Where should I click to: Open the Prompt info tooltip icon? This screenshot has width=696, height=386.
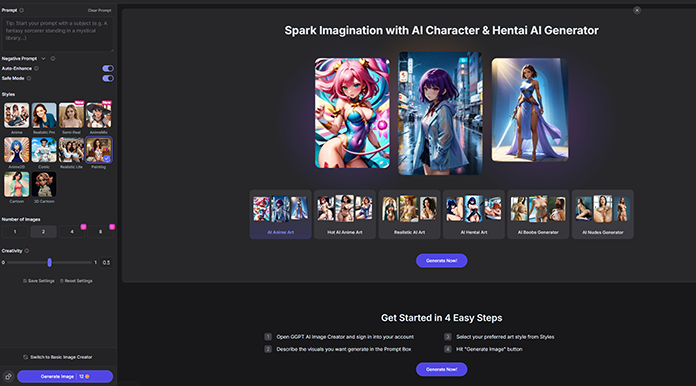point(22,10)
